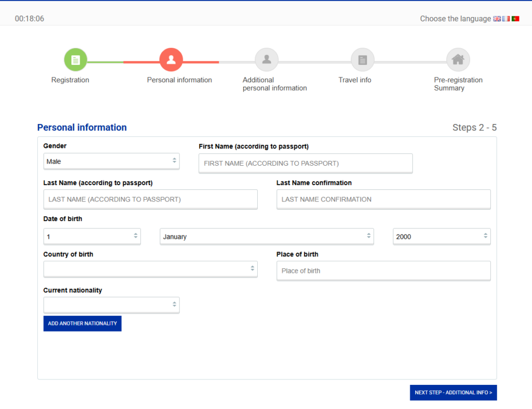Choose the Portuguese flag language
Image resolution: width=532 pixels, height=409 pixels.
(x=515, y=19)
